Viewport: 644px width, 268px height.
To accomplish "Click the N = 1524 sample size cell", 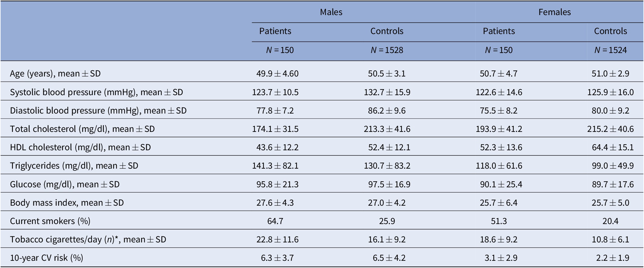I will coord(610,50).
